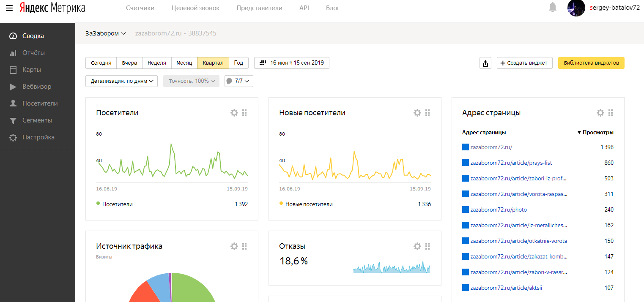Open settings gear of Новые посетители widget

coord(417,113)
